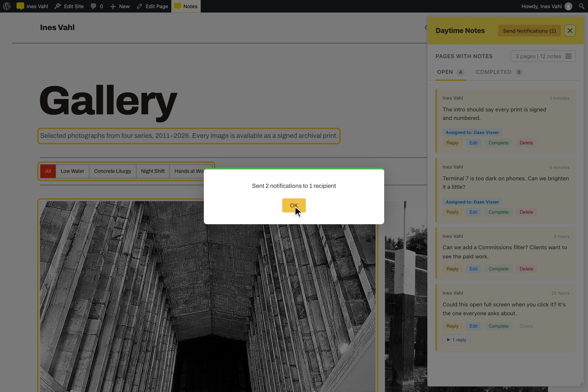Open the New content menu
The image size is (588, 392).
pyautogui.click(x=120, y=6)
